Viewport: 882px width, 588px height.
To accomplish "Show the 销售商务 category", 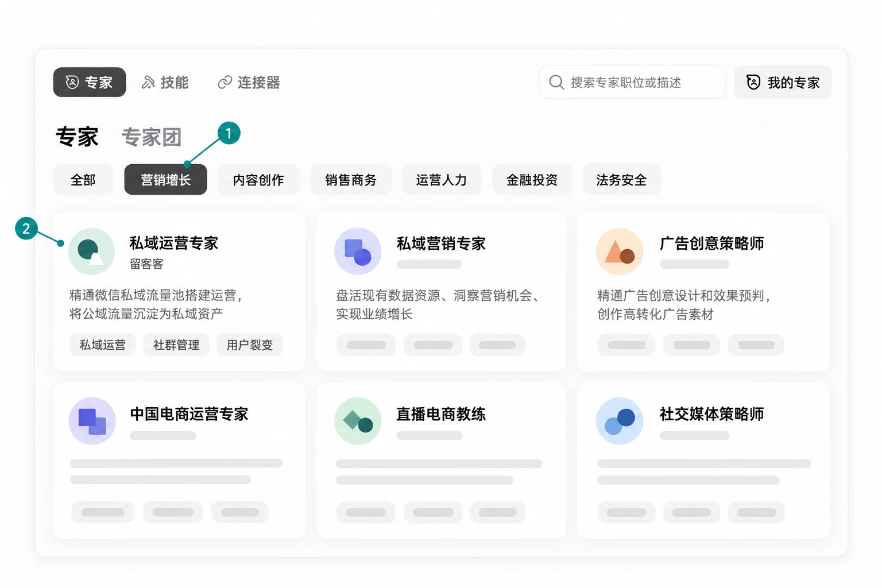I will 351,180.
